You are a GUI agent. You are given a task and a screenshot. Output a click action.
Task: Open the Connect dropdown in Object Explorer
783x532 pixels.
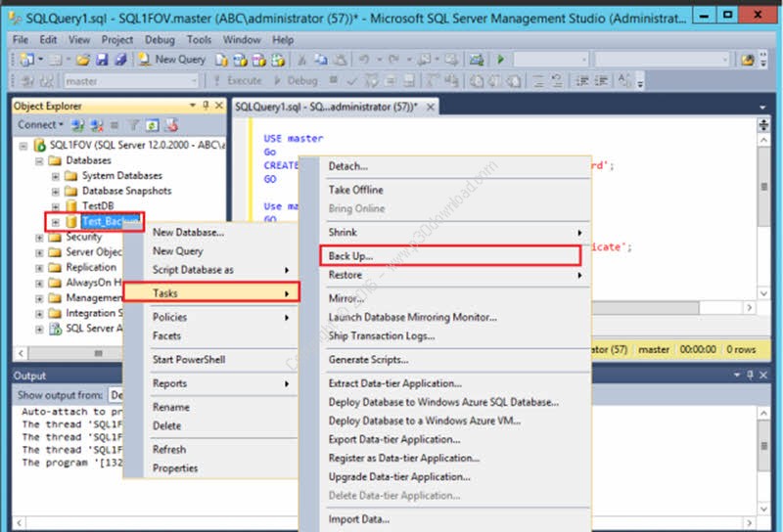[40, 124]
